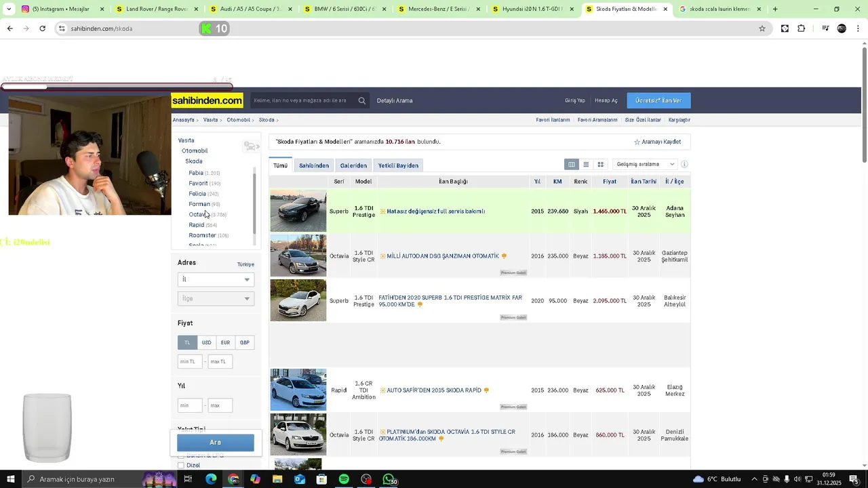This screenshot has height=488, width=868.
Task: Switch to grid gallery view icon
Action: (x=600, y=164)
